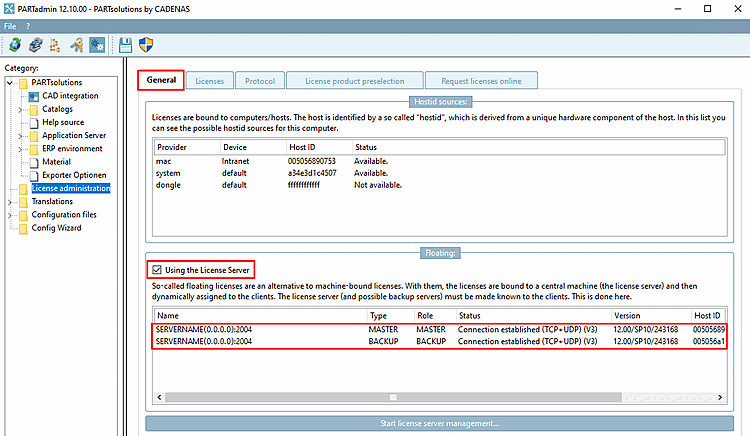Click the Status header in hostid sources table
Viewport: 750px width, 436px height.
[539, 147]
